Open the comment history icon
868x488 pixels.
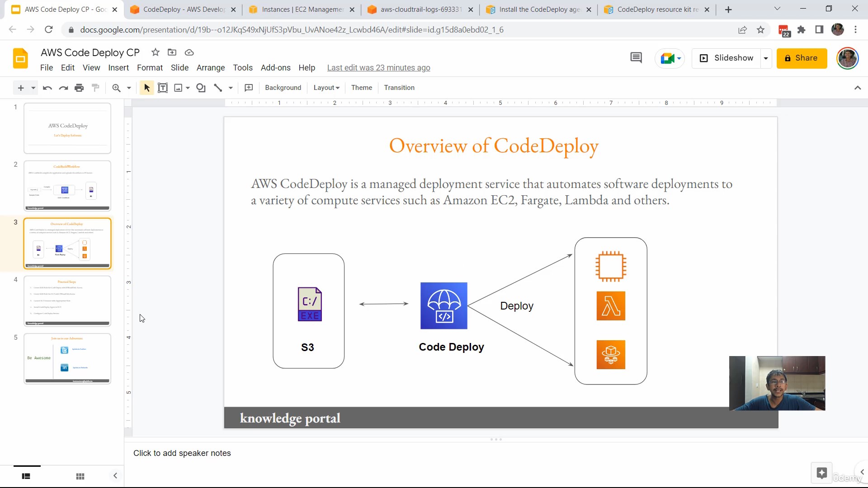click(x=636, y=58)
